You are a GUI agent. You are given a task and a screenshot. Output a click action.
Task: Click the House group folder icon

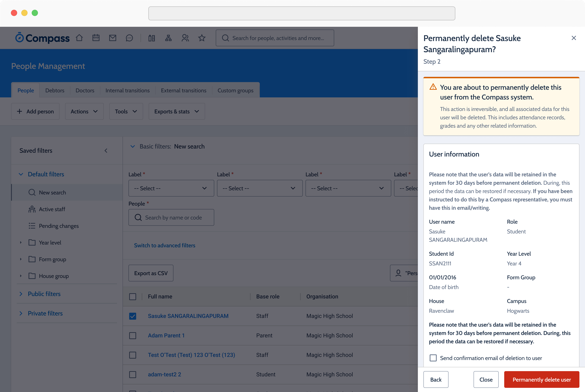pos(32,276)
